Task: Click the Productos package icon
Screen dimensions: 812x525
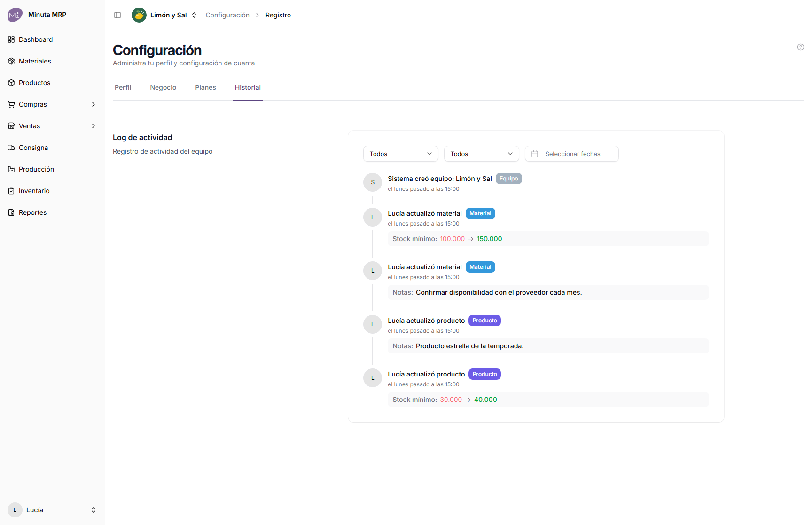Action: pos(11,83)
